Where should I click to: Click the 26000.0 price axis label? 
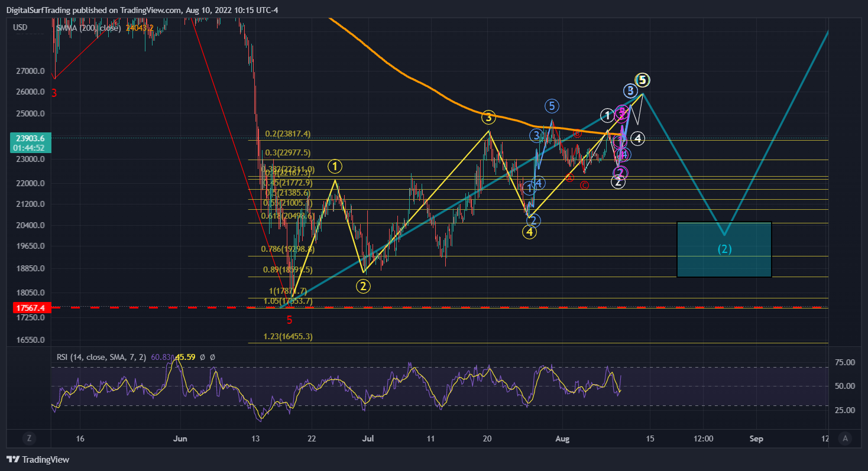[x=31, y=92]
